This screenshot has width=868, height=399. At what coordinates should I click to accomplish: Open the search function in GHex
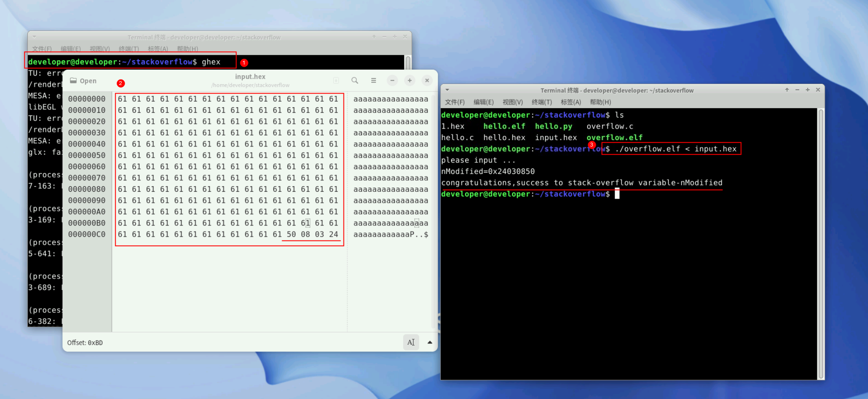point(355,80)
